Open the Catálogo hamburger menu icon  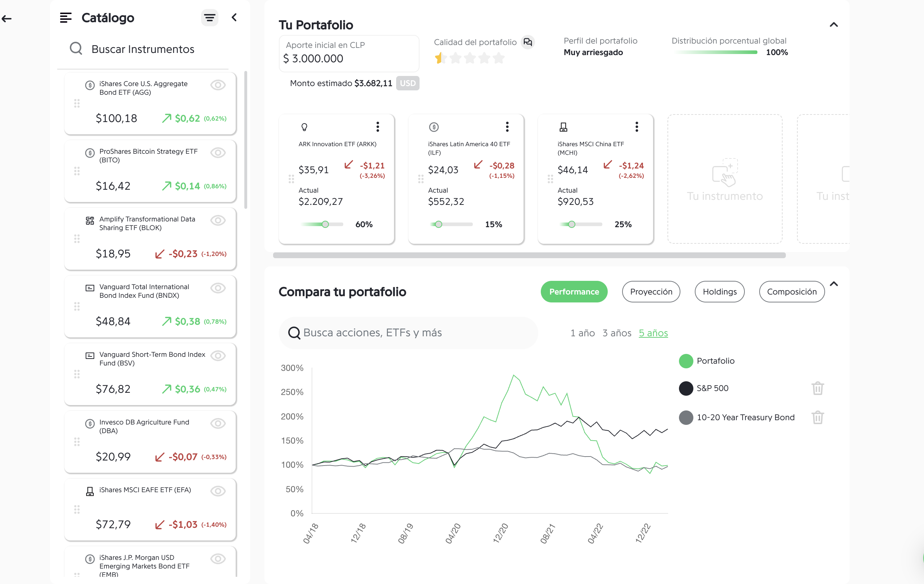[x=65, y=18]
